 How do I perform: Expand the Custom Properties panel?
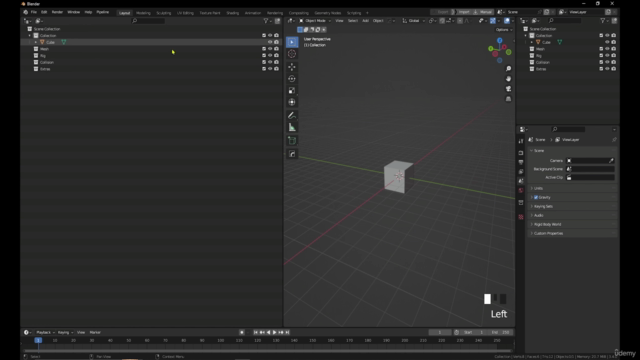[x=572, y=233]
